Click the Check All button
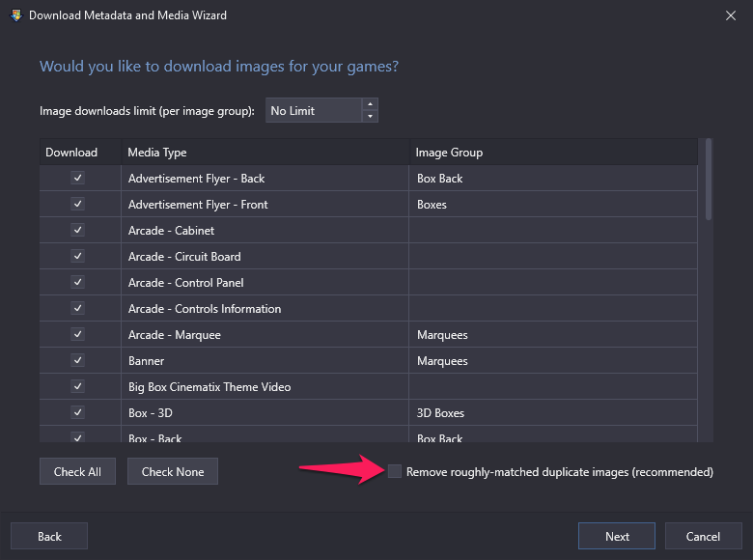Viewport: 753px width, 560px height. pos(77,471)
